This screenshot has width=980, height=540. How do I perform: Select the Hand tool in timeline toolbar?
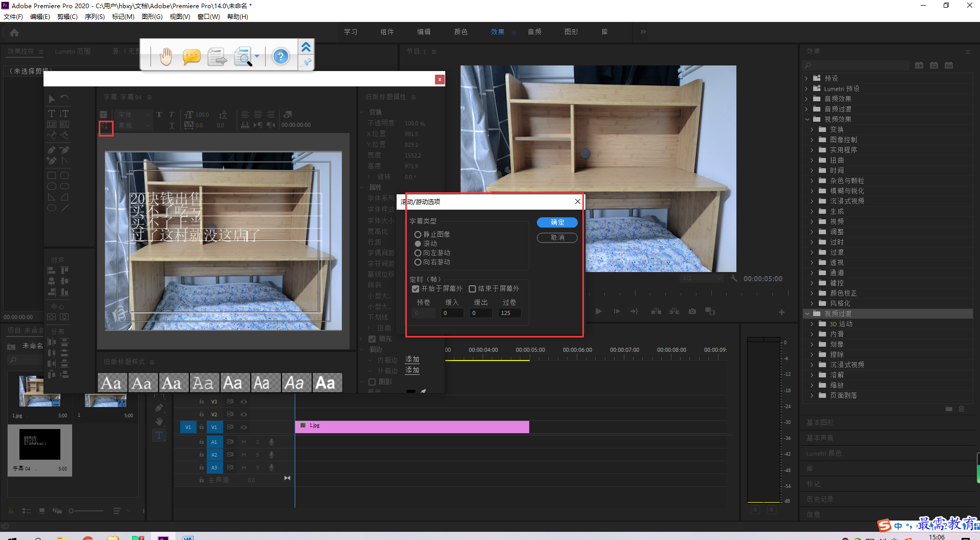point(159,421)
